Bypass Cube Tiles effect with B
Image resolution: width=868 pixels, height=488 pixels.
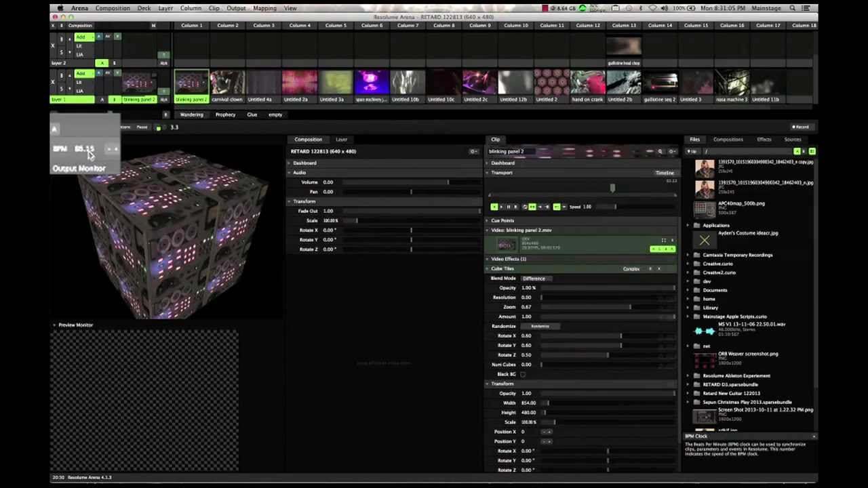650,269
